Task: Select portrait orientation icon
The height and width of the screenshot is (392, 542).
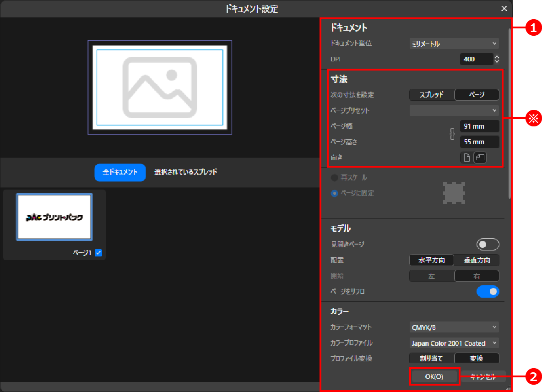Action: click(466, 158)
